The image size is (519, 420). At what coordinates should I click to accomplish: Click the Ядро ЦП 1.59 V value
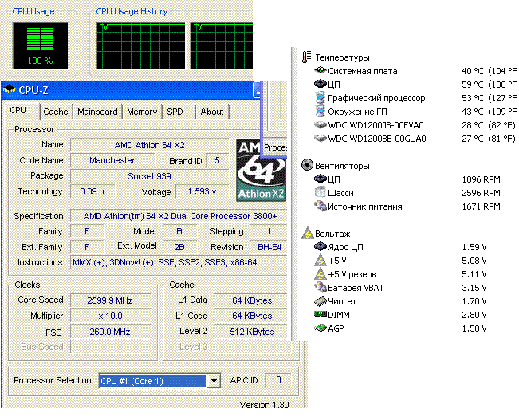point(474,247)
